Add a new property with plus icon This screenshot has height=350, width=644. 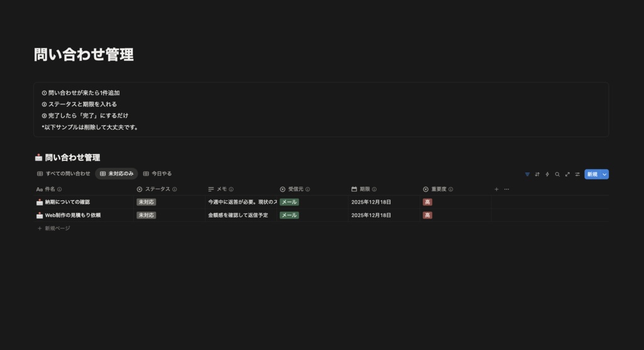(496, 189)
